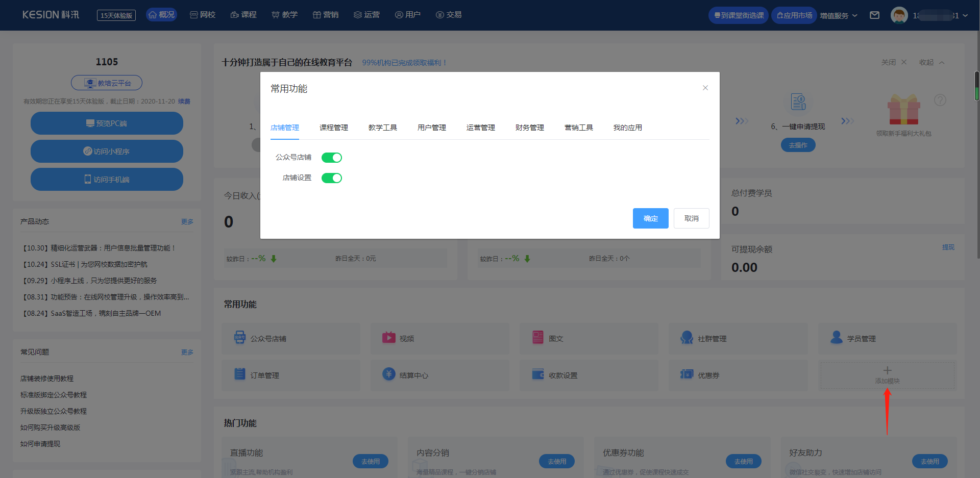The width and height of the screenshot is (980, 478).
Task: Click the gift box icon
Action: tap(903, 109)
